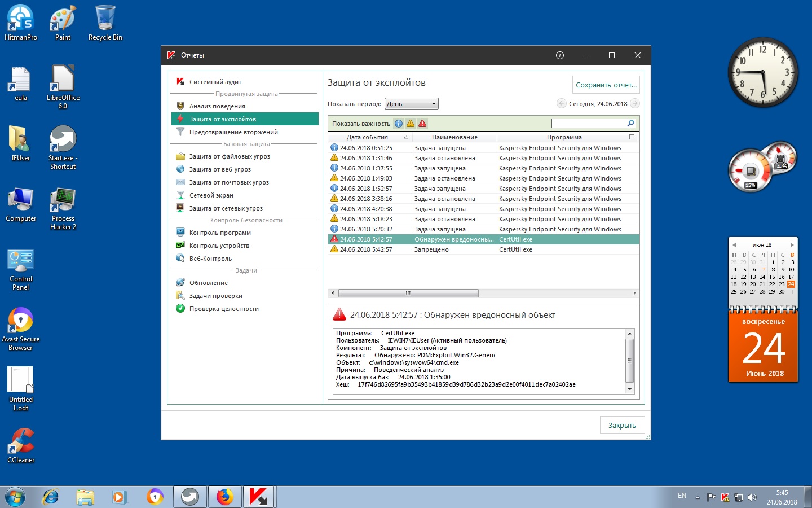
Task: Toggle yellow warning importance filter icon
Action: click(x=411, y=124)
